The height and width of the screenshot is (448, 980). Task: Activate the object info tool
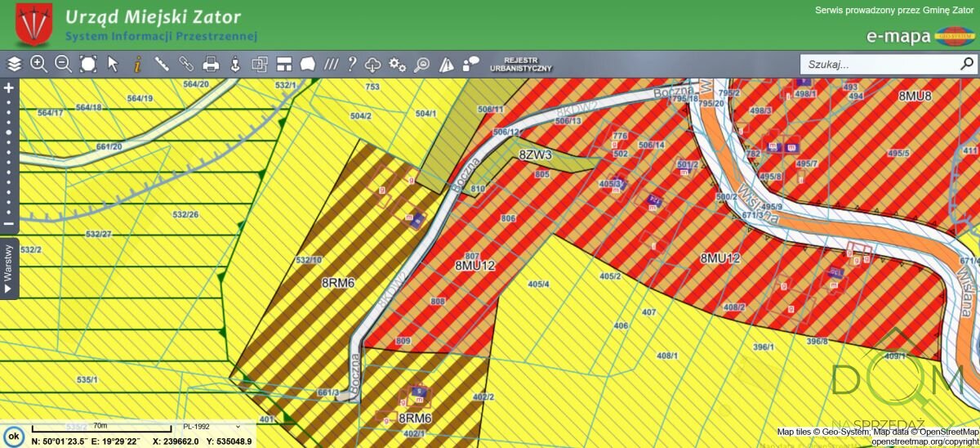coord(137,64)
